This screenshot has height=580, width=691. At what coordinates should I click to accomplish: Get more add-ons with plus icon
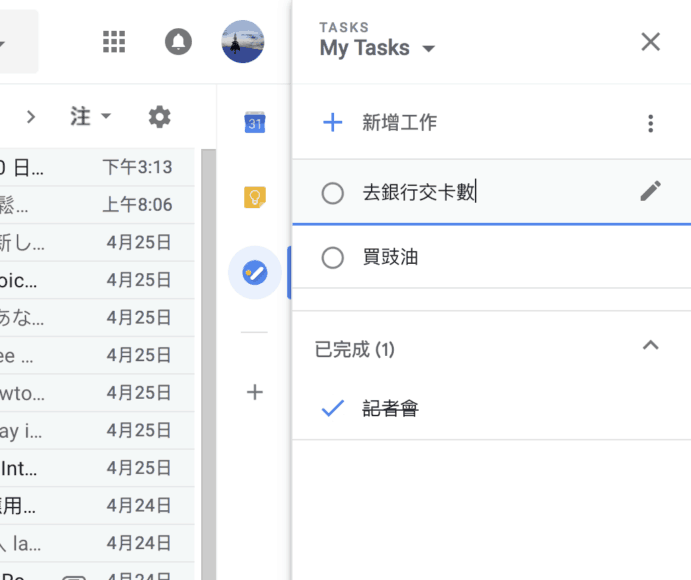255,392
